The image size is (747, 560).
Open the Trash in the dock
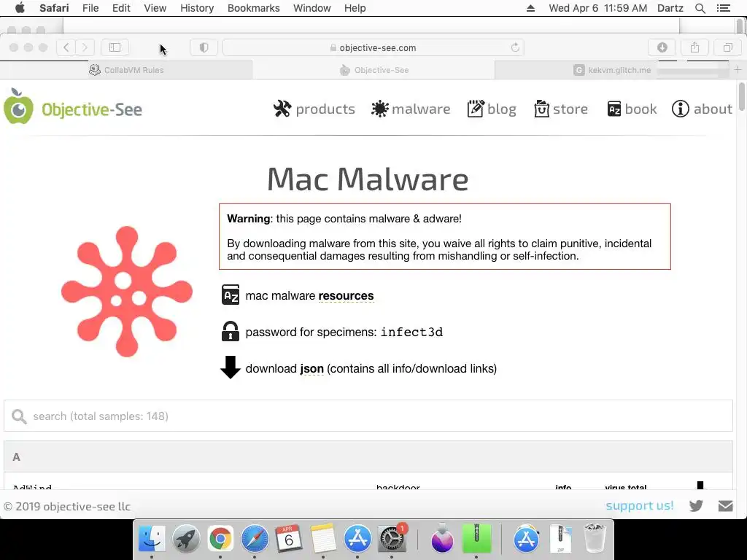(595, 539)
